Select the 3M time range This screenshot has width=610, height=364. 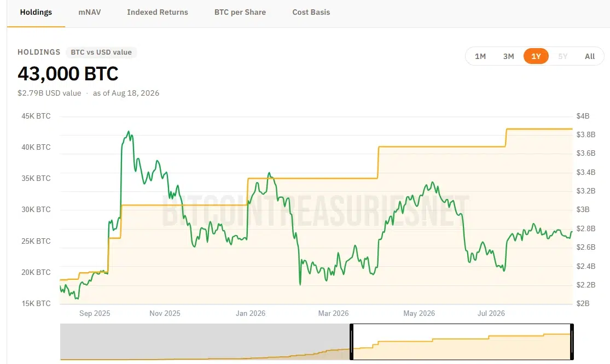tap(508, 56)
